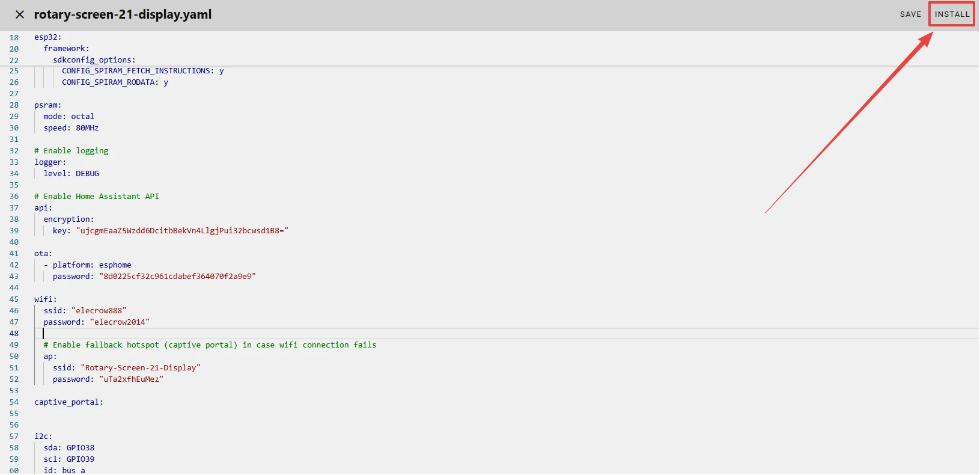
Task: Click the psram 'speed: 80MHz' value
Action: (87, 128)
